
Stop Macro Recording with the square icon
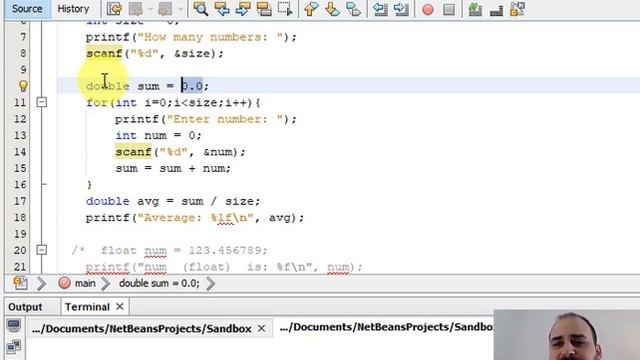tap(449, 9)
